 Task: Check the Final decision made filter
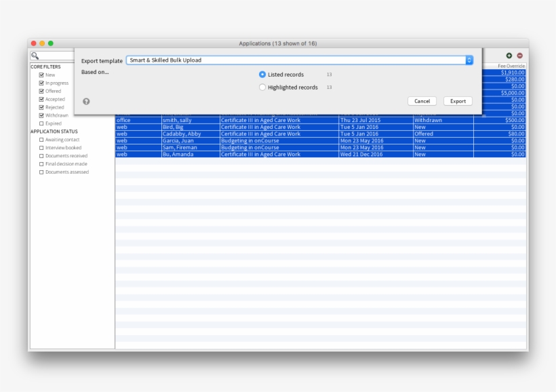pos(41,163)
